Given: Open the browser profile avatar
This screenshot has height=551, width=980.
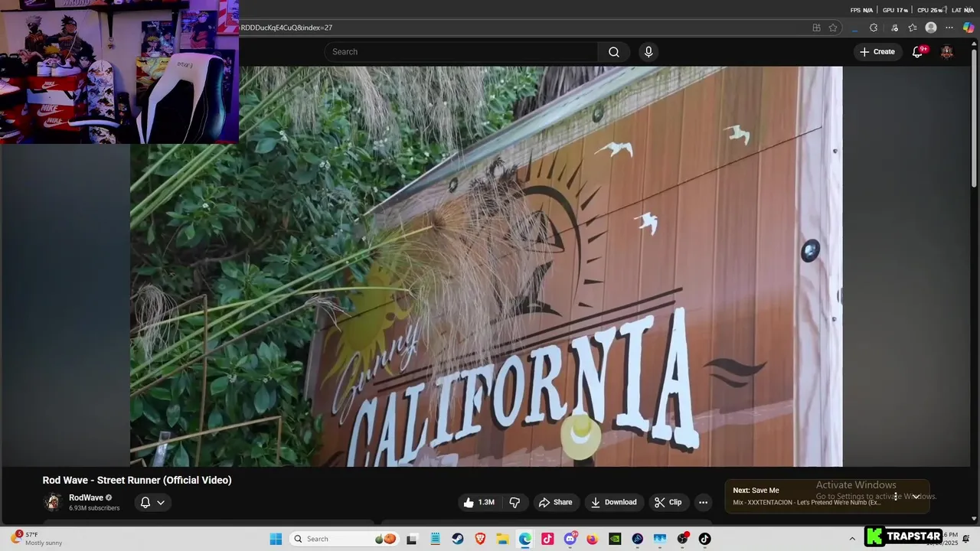Looking at the screenshot, I should 931,28.
